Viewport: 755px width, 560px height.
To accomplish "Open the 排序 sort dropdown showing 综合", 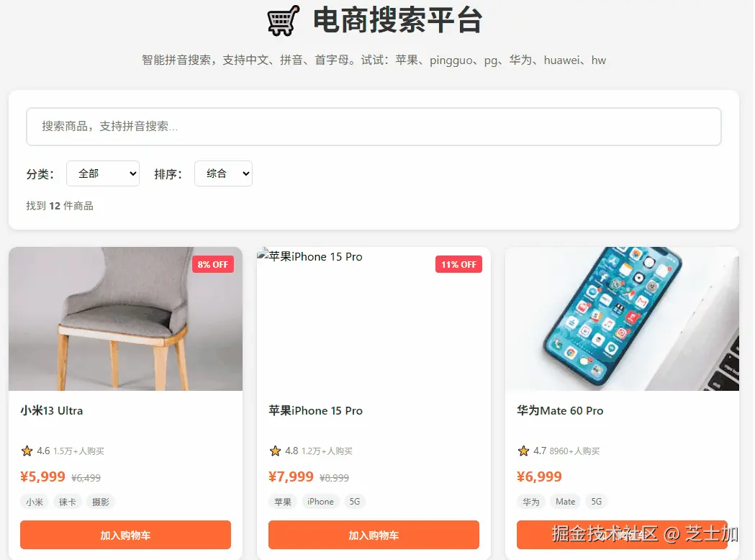I will [223, 173].
